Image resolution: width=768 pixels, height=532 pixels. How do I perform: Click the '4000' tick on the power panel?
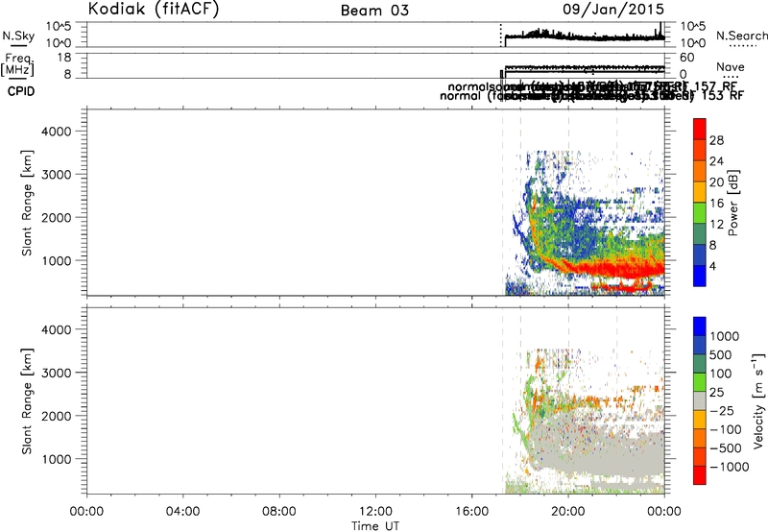pos(56,132)
